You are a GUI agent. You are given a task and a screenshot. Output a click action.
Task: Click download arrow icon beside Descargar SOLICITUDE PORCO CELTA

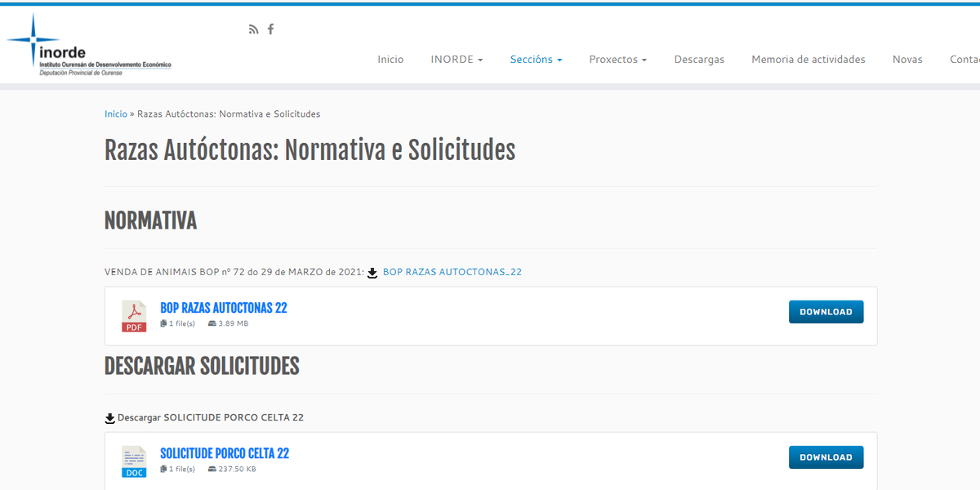point(110,418)
